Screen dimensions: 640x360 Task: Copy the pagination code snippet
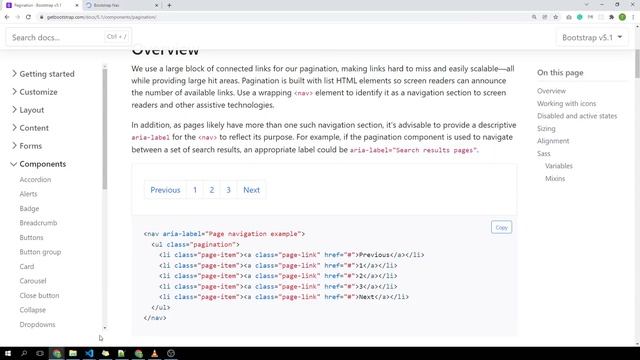[501, 227]
